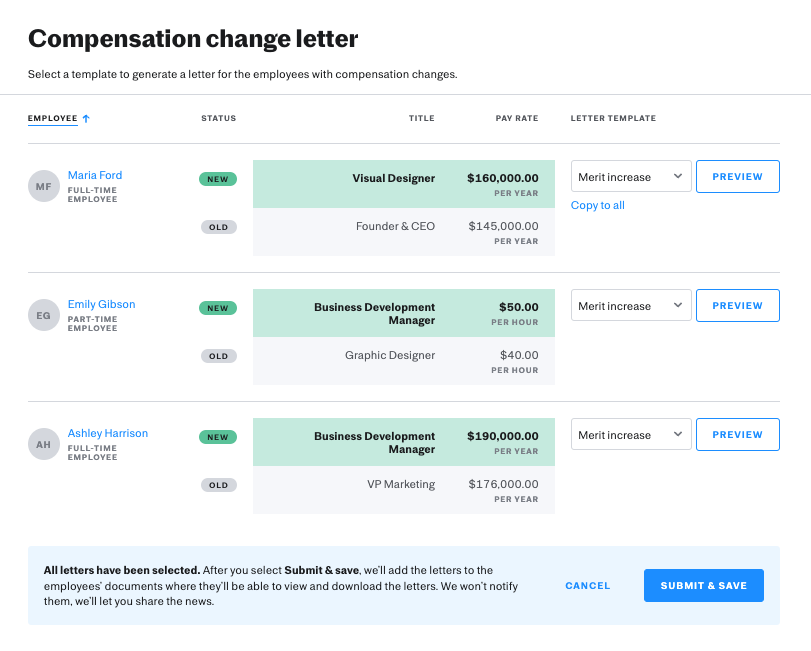The height and width of the screenshot is (651, 811).
Task: Open Maria Ford's employee profile link
Action: [95, 175]
